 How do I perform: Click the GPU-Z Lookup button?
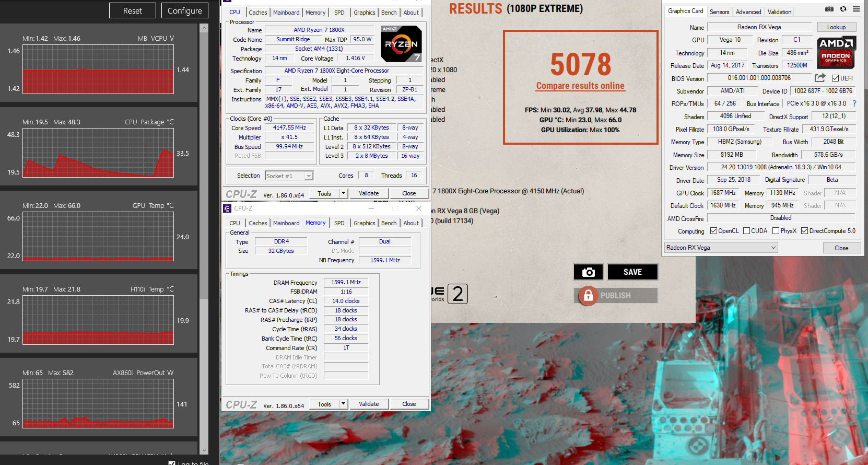tap(836, 27)
